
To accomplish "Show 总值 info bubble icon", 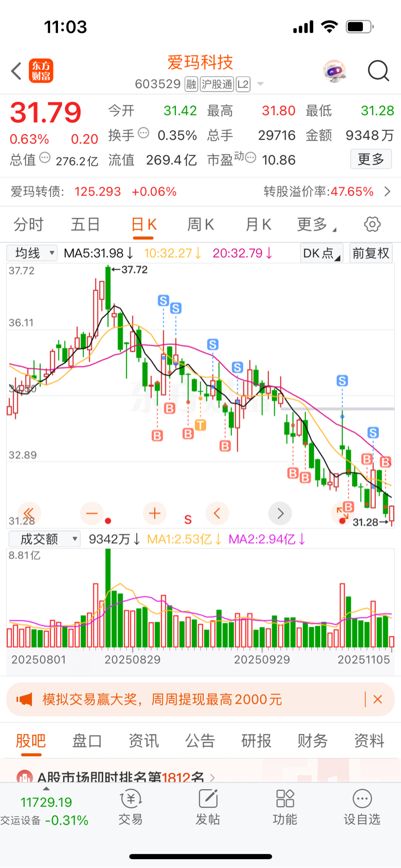I will point(45,158).
